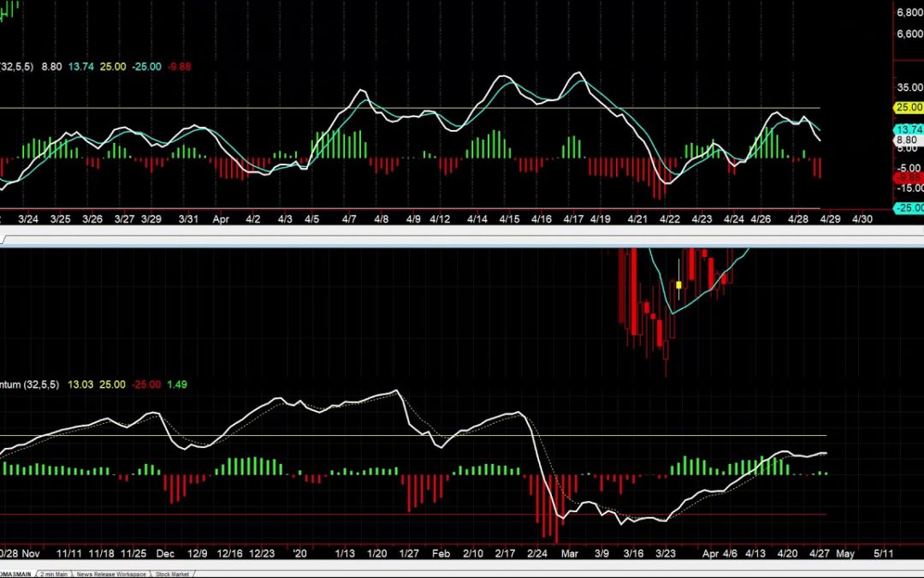Click the 4/22 date on the upper time axis

coord(669,219)
